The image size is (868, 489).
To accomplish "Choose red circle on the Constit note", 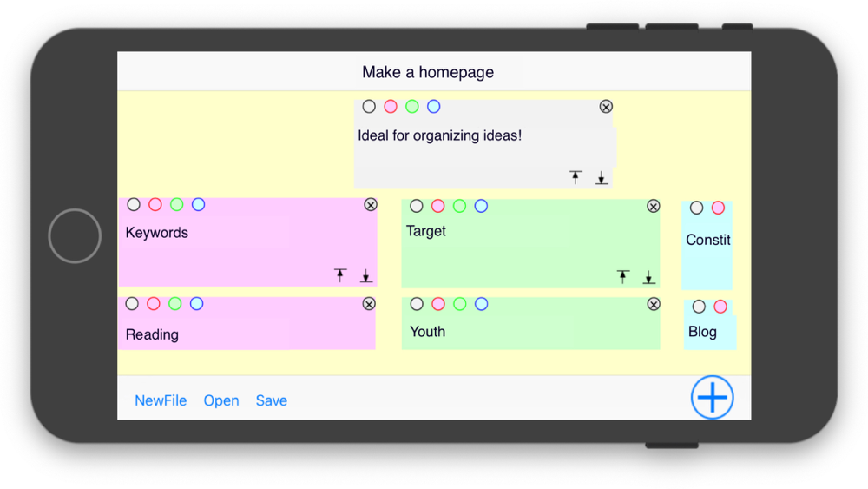I will [x=718, y=208].
